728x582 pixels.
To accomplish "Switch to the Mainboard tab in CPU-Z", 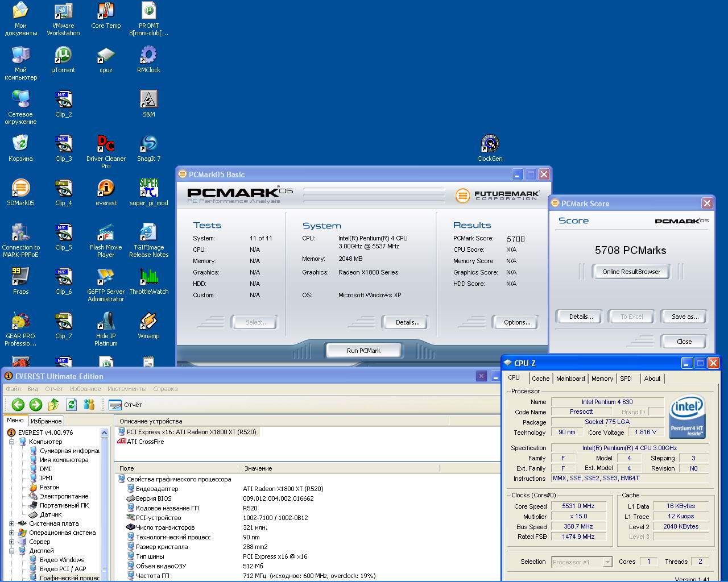I will click(570, 379).
